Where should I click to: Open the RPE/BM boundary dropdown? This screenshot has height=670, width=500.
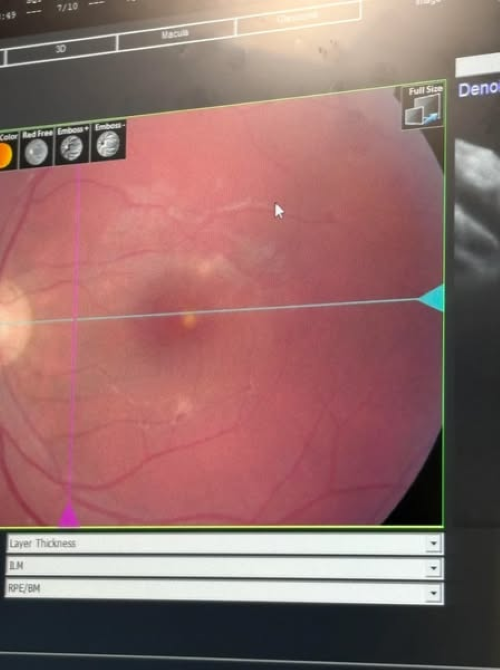pyautogui.click(x=224, y=591)
